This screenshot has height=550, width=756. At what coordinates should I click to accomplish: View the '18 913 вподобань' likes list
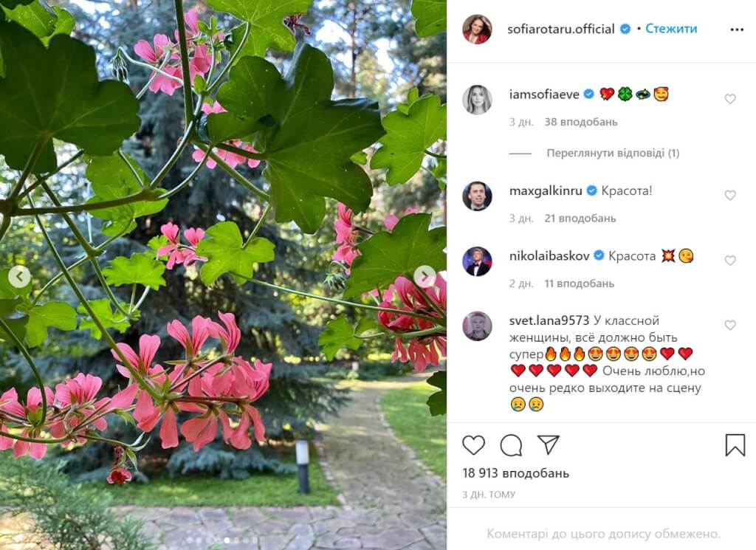coord(515,473)
